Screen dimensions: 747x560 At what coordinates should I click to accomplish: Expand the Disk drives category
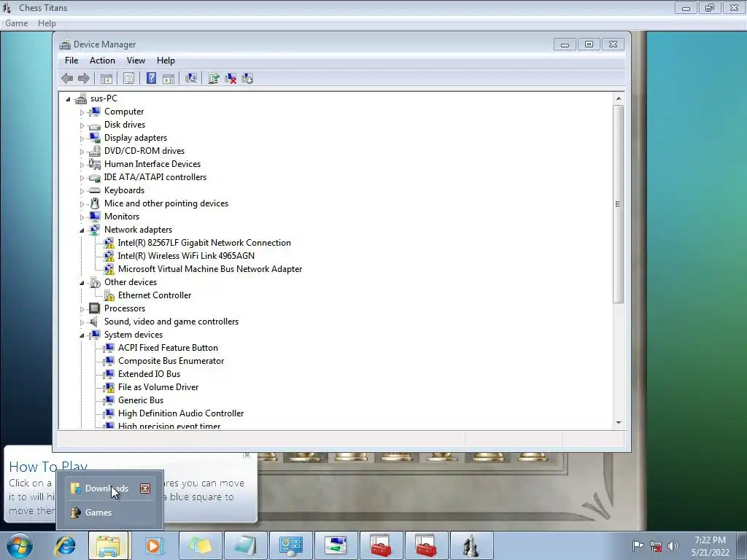(x=82, y=125)
